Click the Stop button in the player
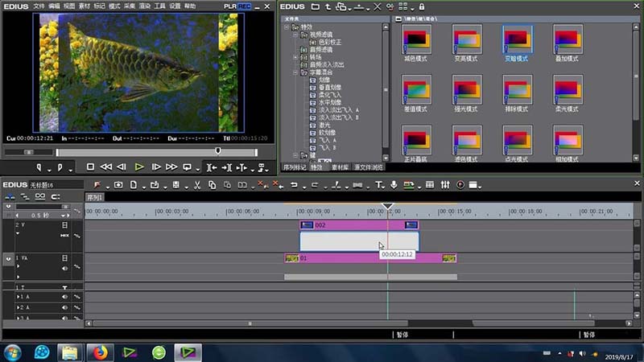644x362 pixels. pyautogui.click(x=90, y=167)
